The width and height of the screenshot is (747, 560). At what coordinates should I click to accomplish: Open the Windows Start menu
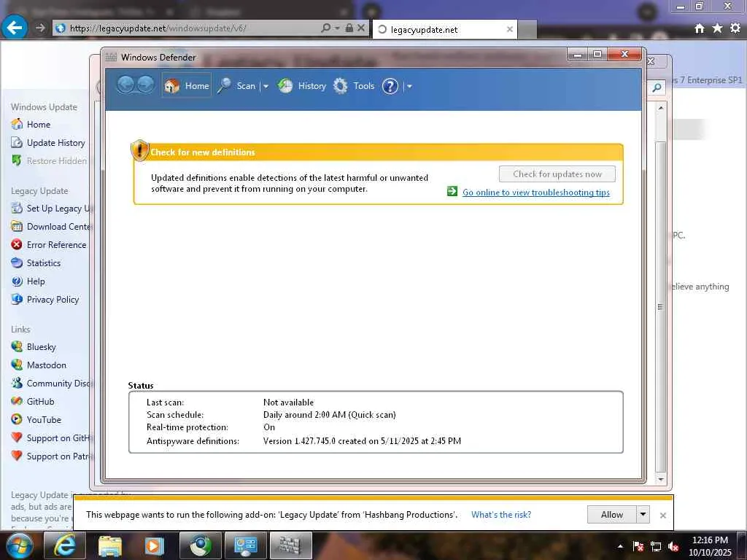point(19,545)
